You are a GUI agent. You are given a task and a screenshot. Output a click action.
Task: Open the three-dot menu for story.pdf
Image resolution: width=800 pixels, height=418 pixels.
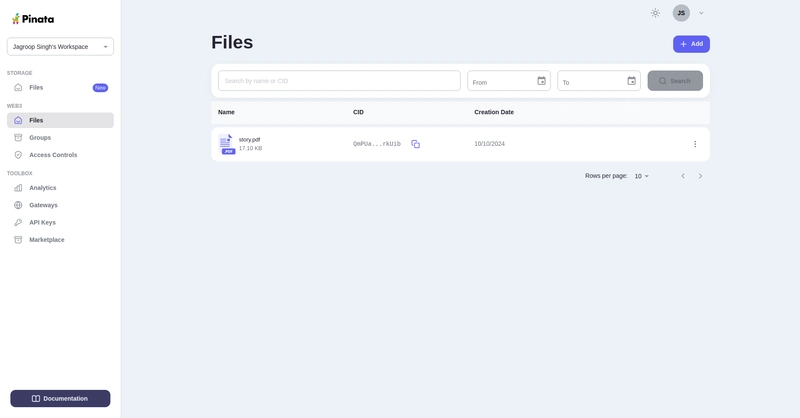(695, 144)
